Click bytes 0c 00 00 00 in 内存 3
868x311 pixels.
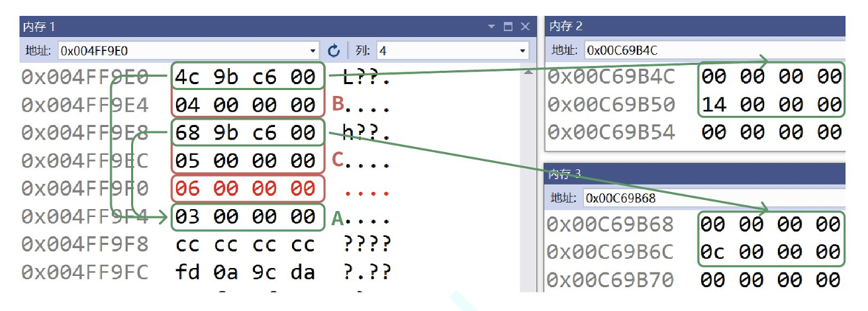click(x=772, y=252)
